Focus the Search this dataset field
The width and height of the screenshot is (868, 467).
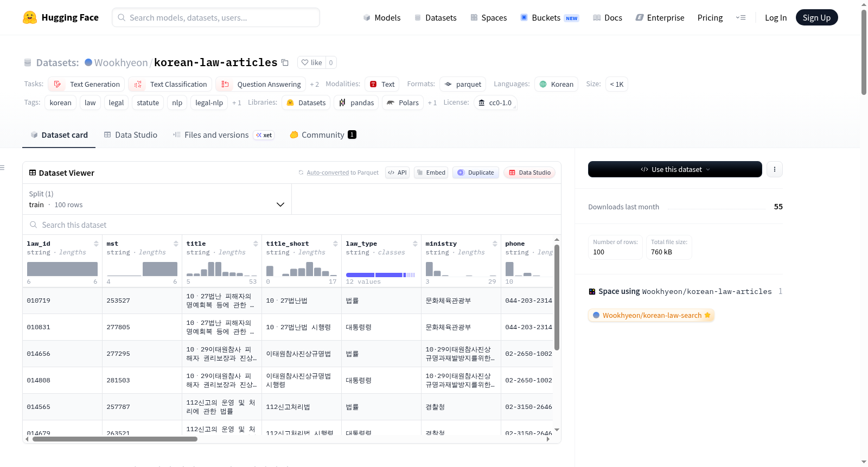pyautogui.click(x=292, y=225)
